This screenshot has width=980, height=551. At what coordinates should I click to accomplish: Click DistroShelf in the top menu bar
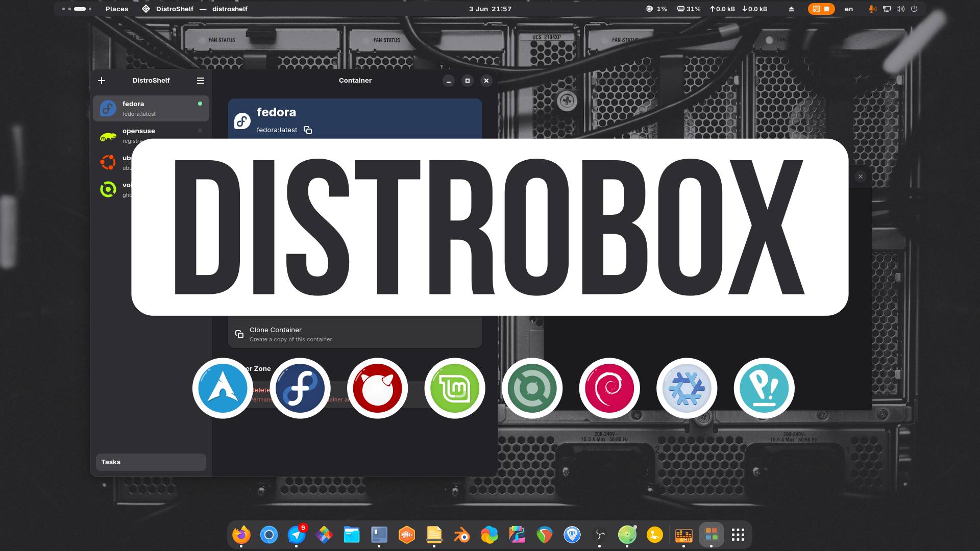pos(174,9)
